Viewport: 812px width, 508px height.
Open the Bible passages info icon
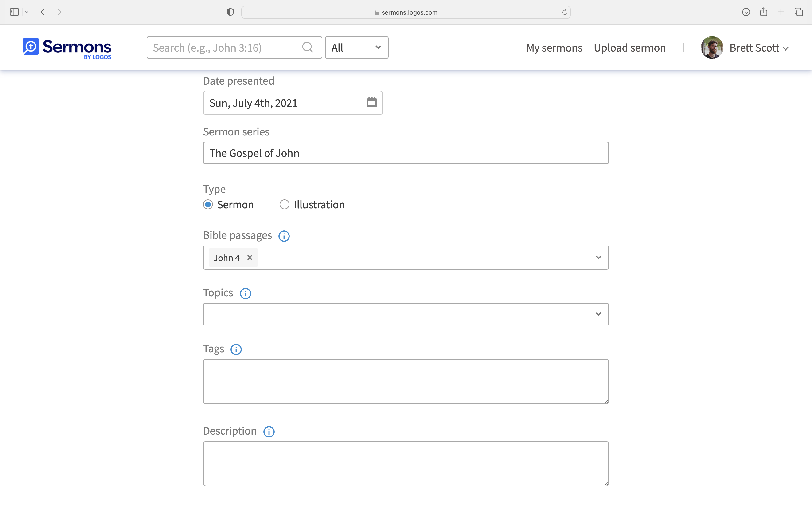pos(284,236)
